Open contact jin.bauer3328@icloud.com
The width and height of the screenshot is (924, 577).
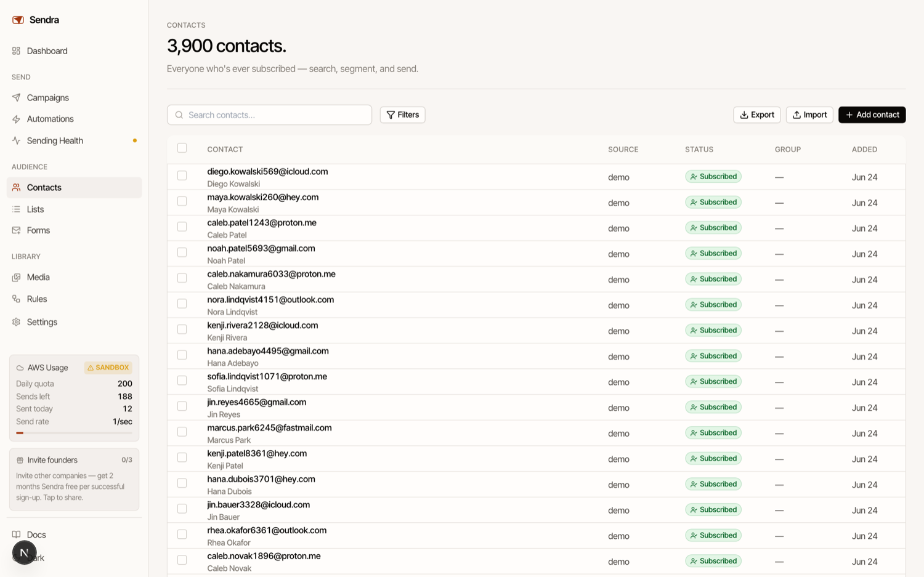259,505
